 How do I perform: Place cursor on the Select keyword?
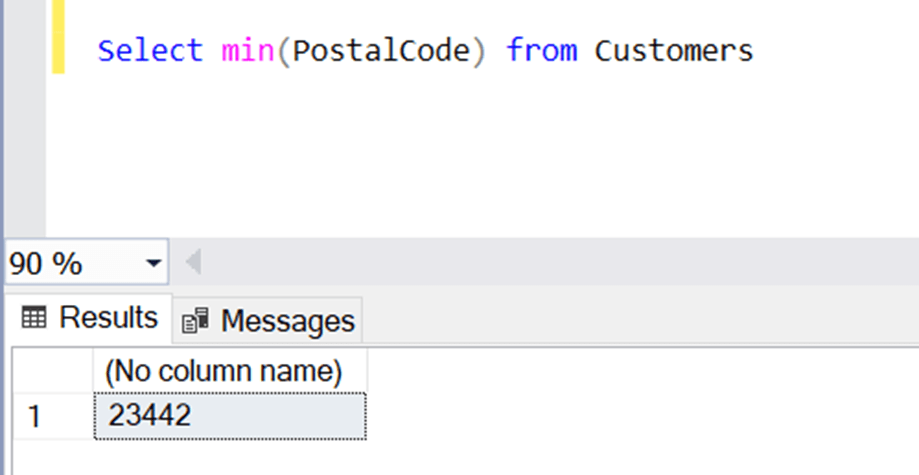150,50
